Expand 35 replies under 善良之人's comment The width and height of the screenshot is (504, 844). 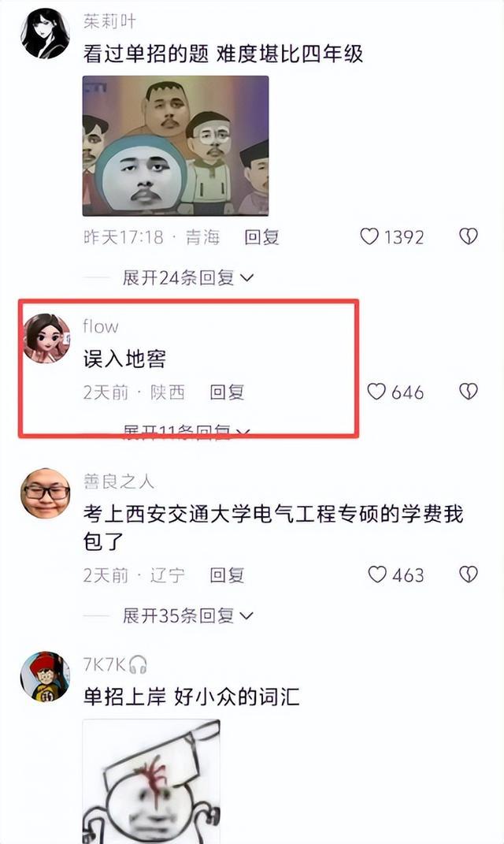click(187, 615)
